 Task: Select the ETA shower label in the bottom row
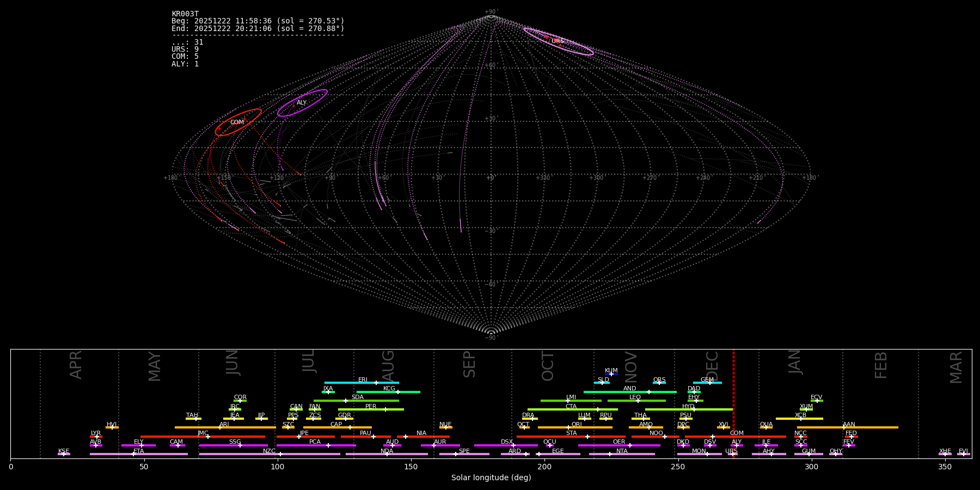pyautogui.click(x=139, y=451)
